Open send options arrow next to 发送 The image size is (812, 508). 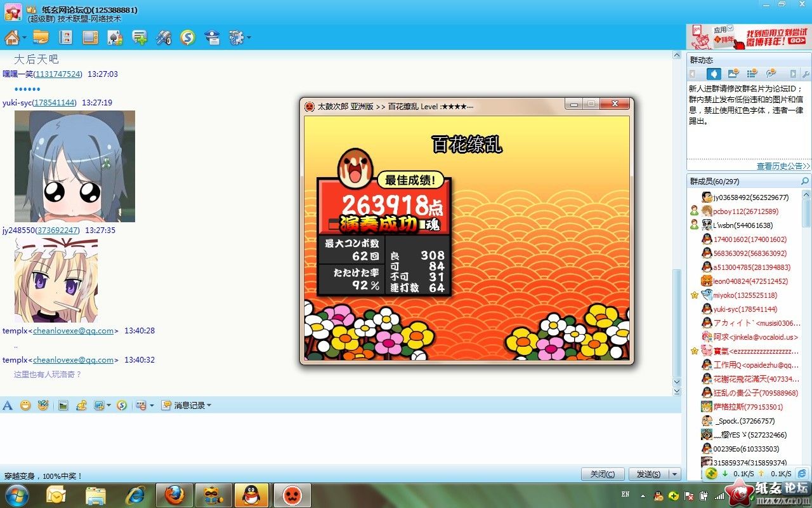pyautogui.click(x=674, y=474)
